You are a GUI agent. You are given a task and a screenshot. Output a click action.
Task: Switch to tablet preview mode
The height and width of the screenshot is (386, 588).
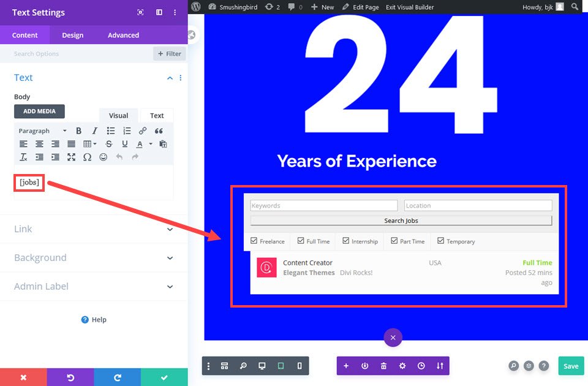281,366
